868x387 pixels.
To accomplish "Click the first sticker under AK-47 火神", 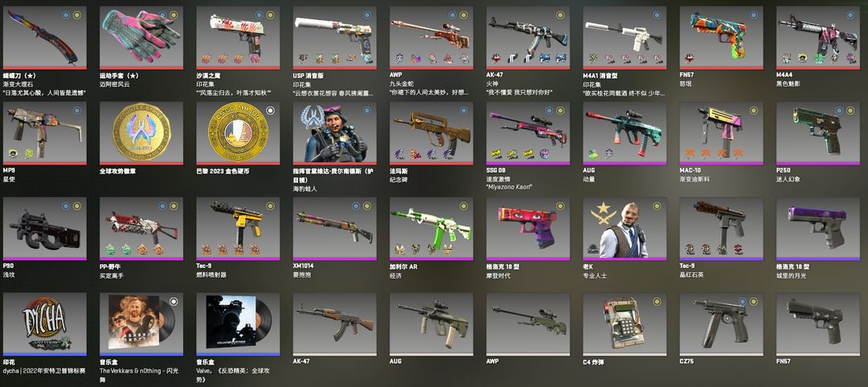I will point(497,58).
